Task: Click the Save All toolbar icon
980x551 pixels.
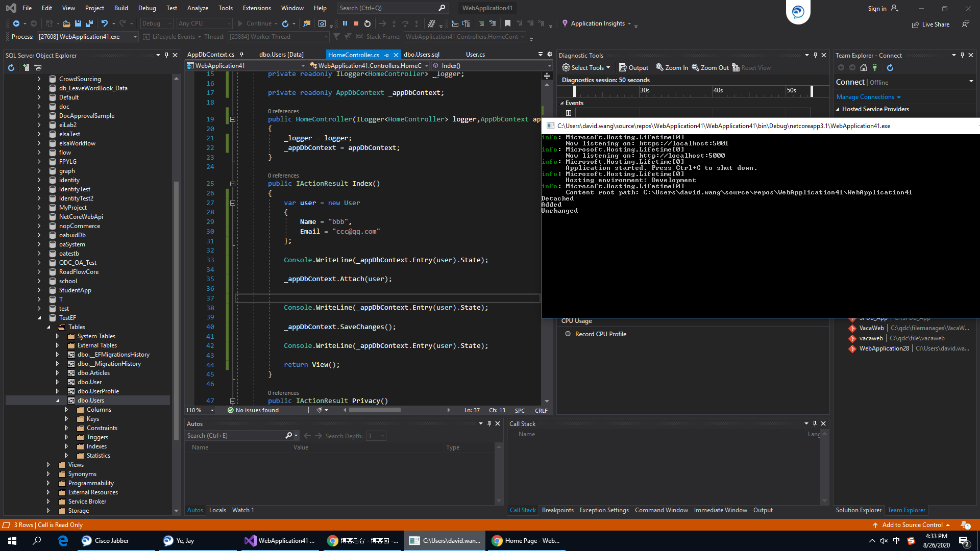Action: click(89, 23)
